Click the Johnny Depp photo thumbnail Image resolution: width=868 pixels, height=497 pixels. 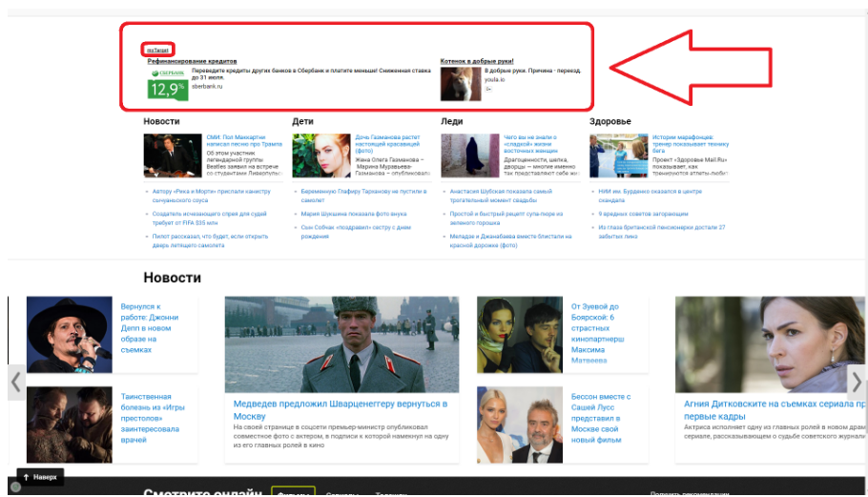(70, 334)
